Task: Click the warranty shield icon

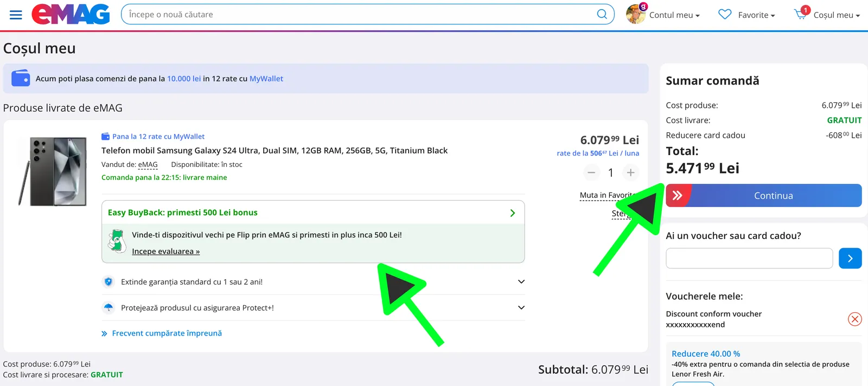Action: tap(108, 282)
